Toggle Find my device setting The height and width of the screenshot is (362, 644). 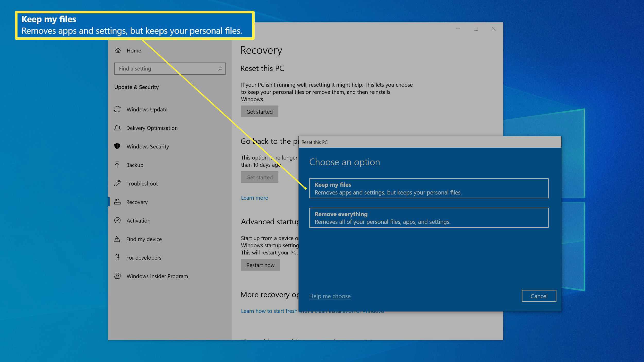pos(144,239)
